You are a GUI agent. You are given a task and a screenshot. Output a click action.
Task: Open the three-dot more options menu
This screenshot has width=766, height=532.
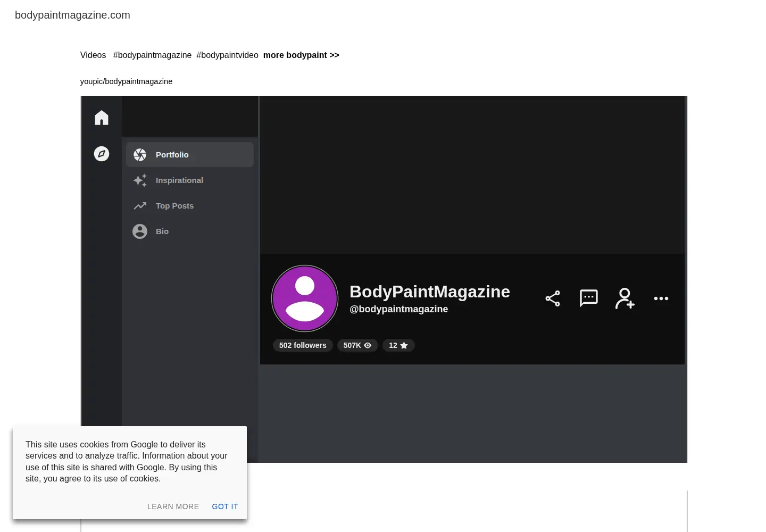tap(661, 298)
